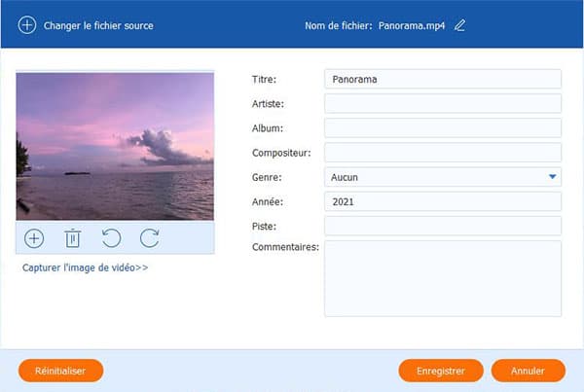The height and width of the screenshot is (392, 584).
Task: Click the plus icon to change source file
Action: tap(27, 25)
